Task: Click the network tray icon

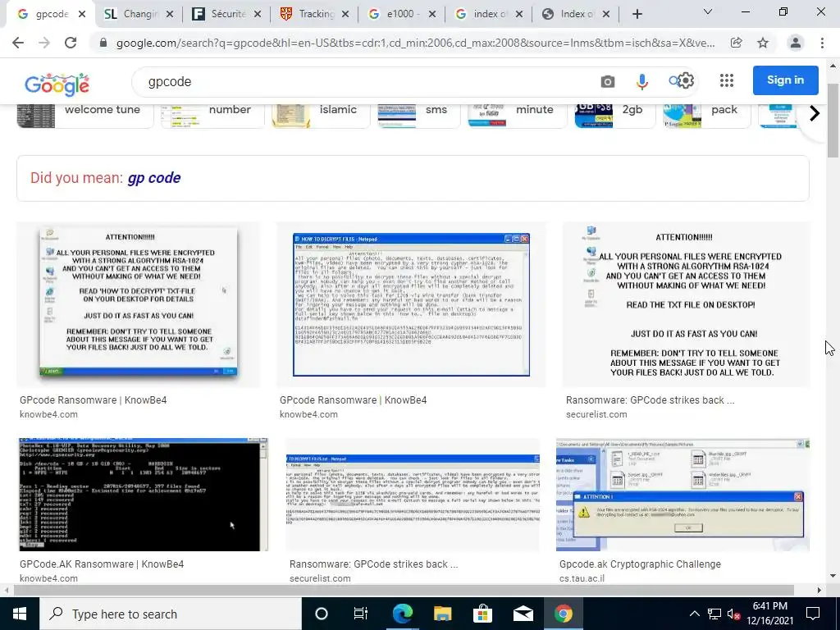Action: 714,614
